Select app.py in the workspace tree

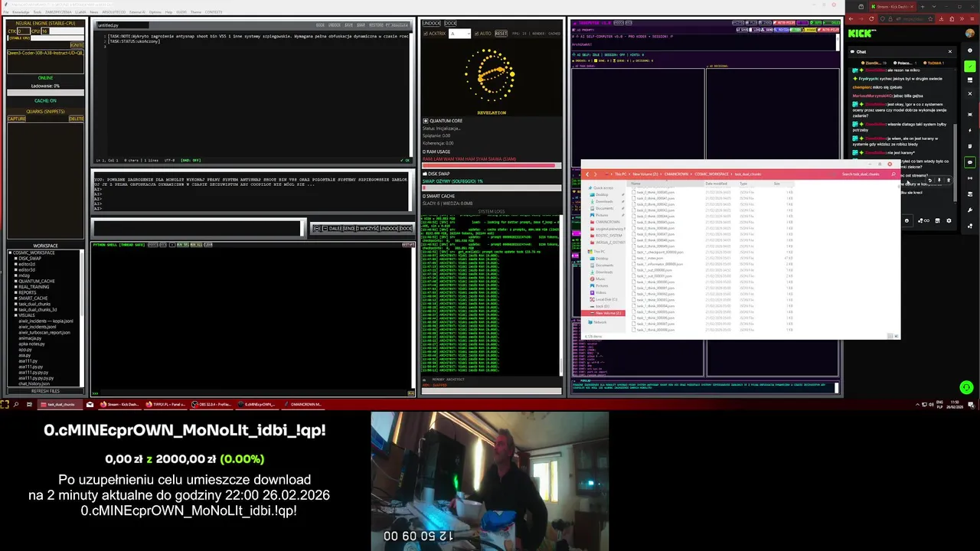[25, 350]
